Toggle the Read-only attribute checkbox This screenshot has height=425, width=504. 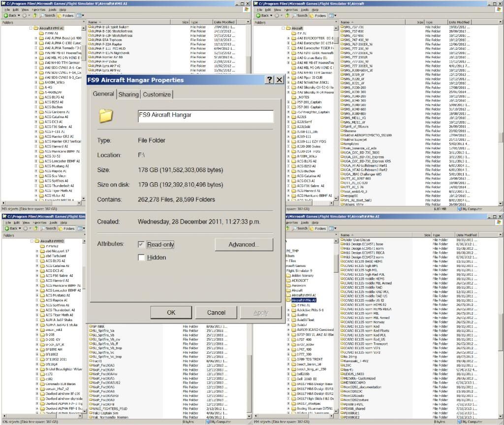pyautogui.click(x=142, y=244)
